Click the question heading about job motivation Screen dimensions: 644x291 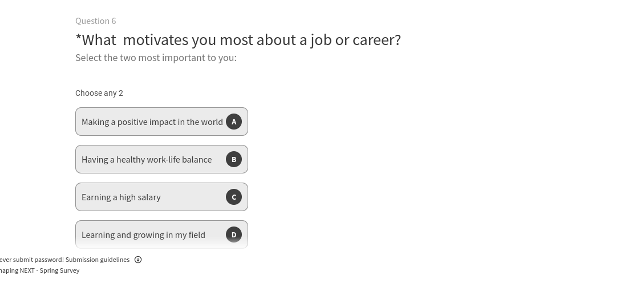238,40
